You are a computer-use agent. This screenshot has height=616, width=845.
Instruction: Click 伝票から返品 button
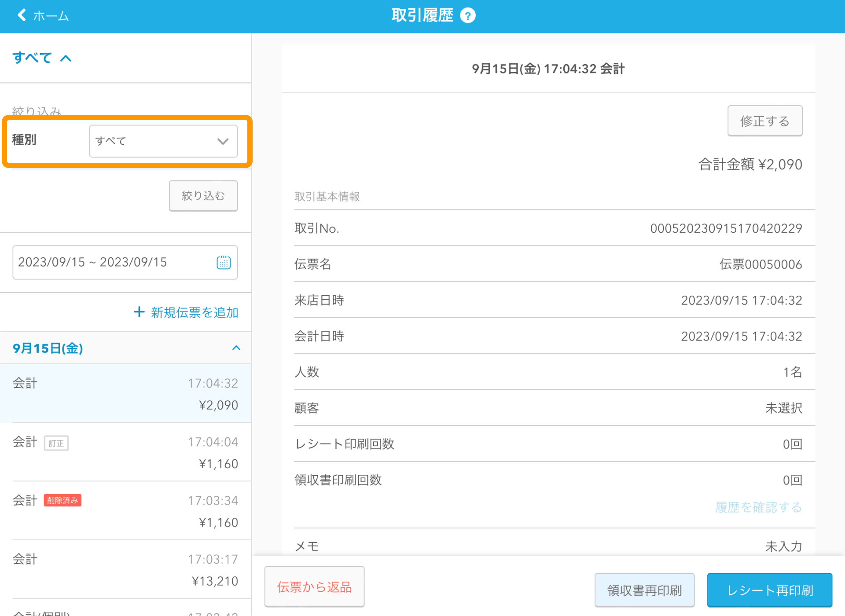coord(314,587)
